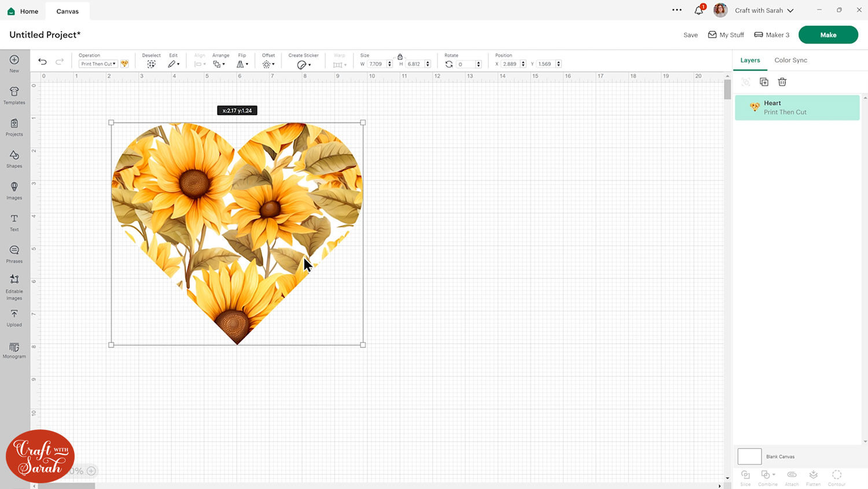Expand the Offset dropdown
Image resolution: width=868 pixels, height=489 pixels.
268,64
